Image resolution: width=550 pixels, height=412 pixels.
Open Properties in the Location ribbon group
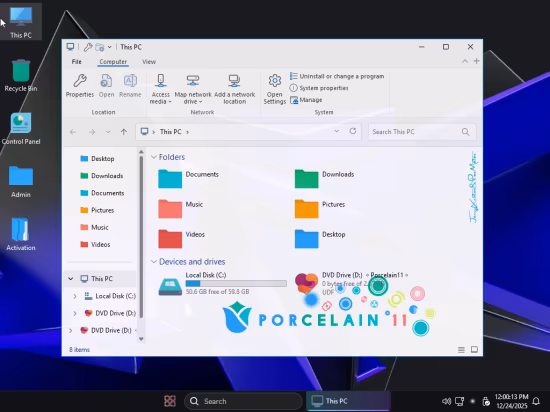[80, 86]
